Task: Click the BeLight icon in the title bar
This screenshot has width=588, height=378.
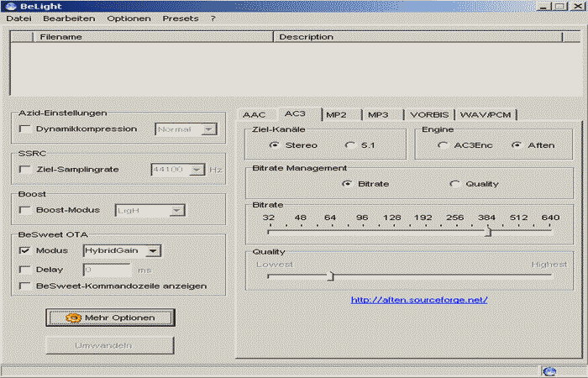Action: coord(10,6)
